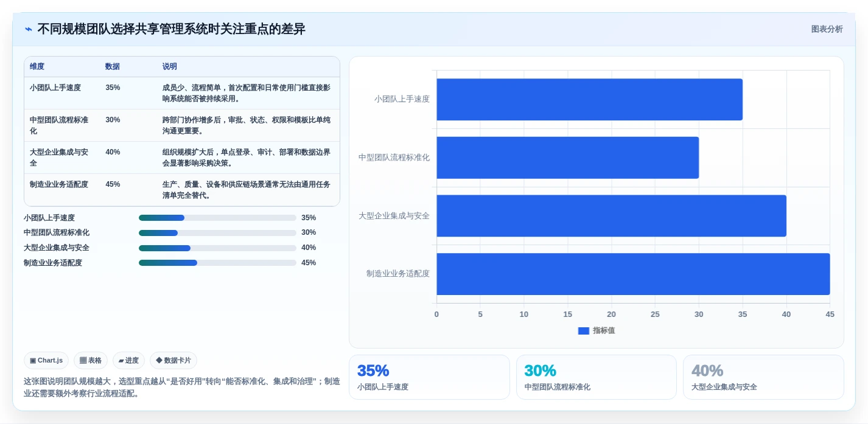This screenshot has height=424, width=868.
Task: Click the 指标值 legend text
Action: (604, 330)
